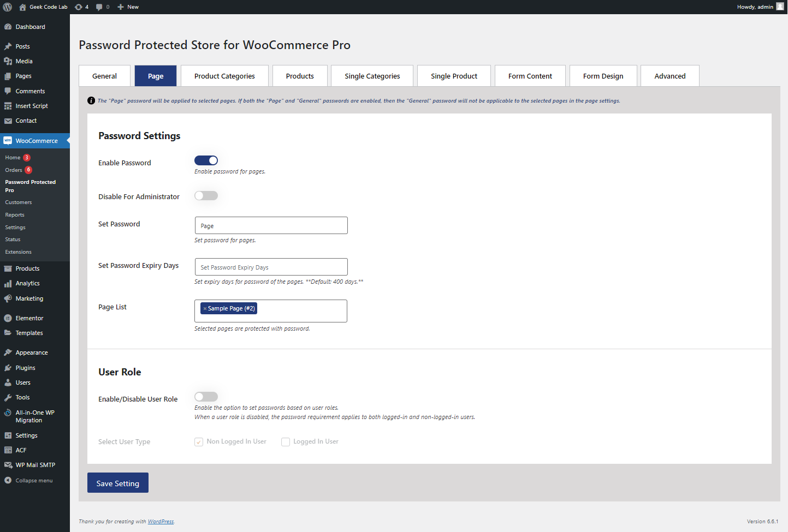Open WooCommerce Customers submenu item

tap(19, 202)
